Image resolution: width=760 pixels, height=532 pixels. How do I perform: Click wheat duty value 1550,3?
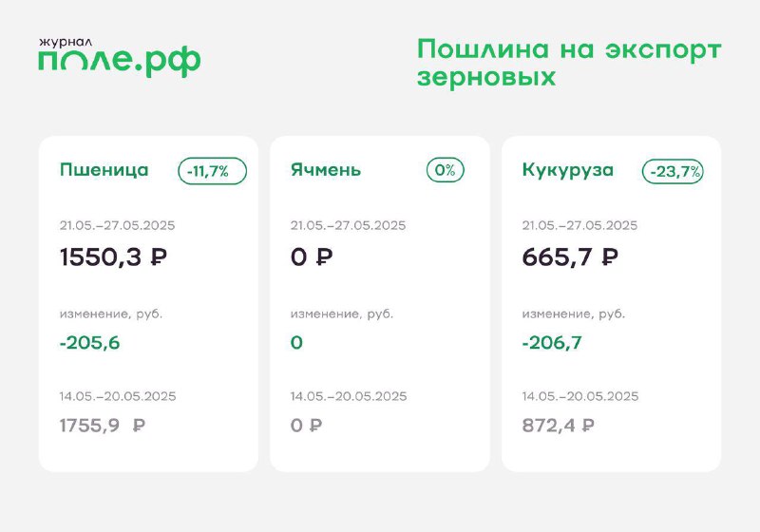[x=101, y=256]
